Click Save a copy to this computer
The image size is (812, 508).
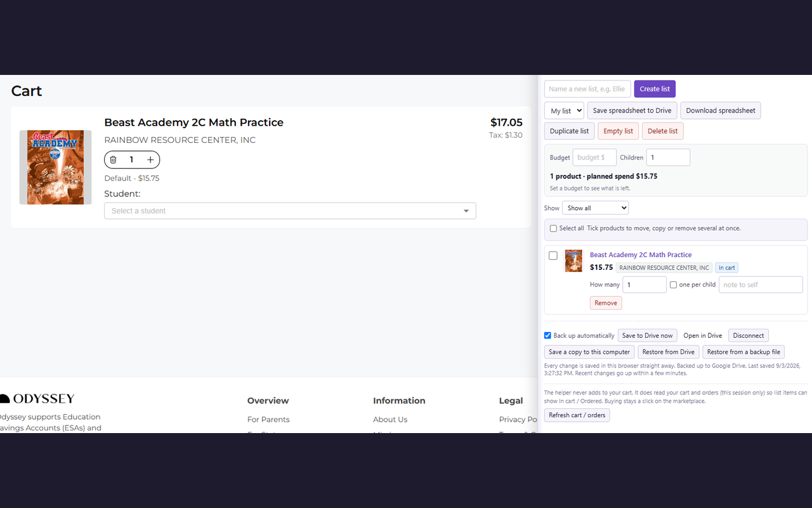pyautogui.click(x=589, y=352)
